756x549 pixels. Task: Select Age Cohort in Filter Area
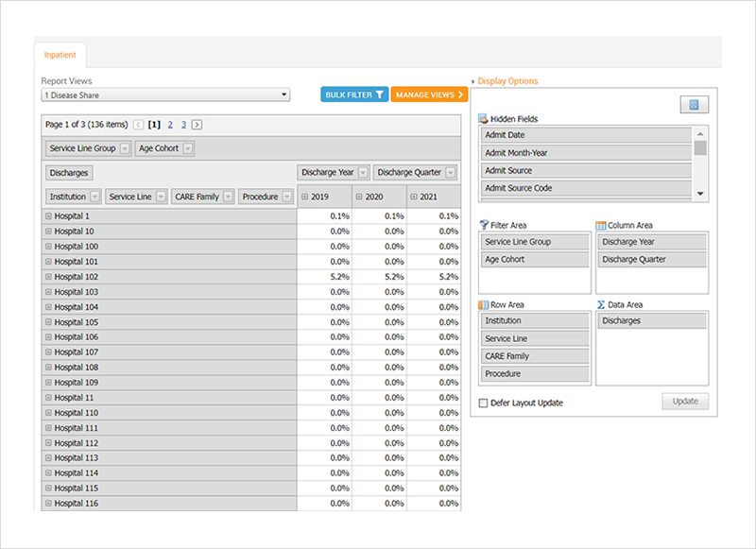point(535,259)
